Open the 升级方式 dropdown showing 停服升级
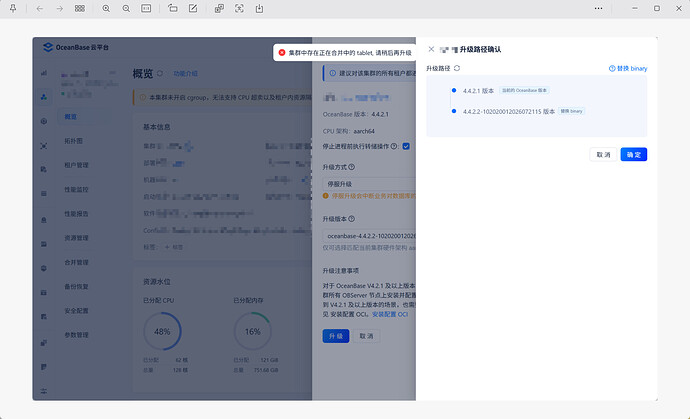Viewport: 690px width, 419px height. (x=369, y=184)
